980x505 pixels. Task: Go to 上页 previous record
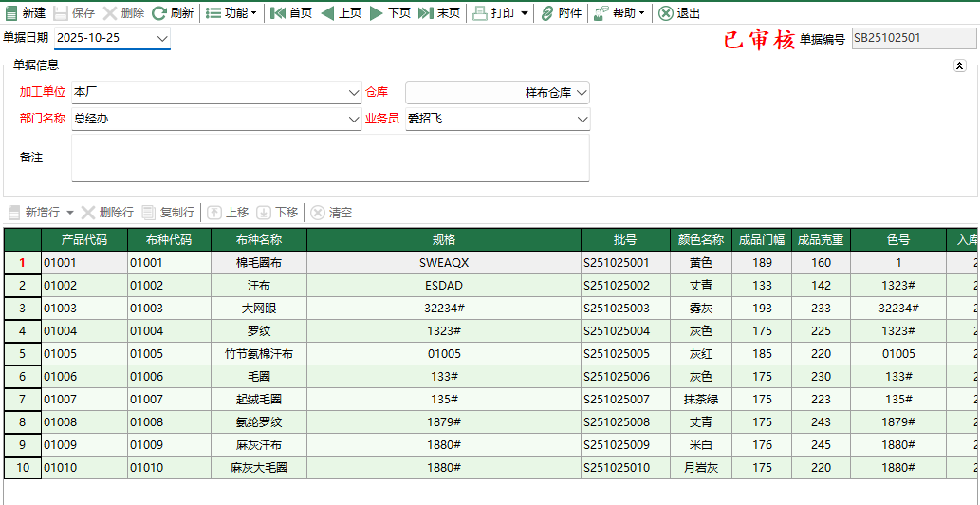(342, 13)
